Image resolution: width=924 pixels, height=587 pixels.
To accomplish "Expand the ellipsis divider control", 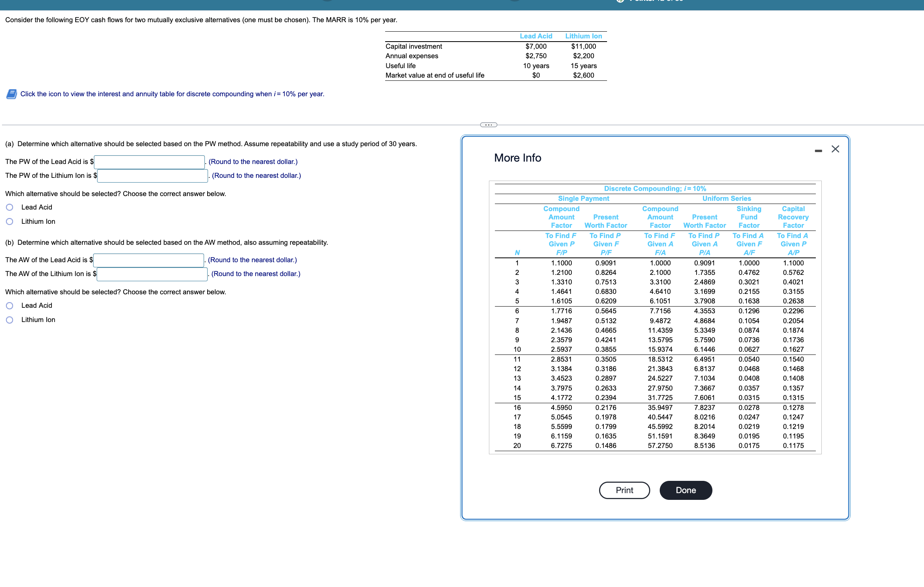I will (489, 125).
